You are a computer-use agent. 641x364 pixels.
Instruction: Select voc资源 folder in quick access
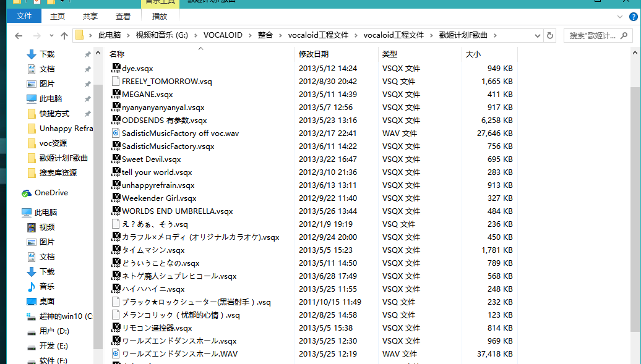(48, 143)
